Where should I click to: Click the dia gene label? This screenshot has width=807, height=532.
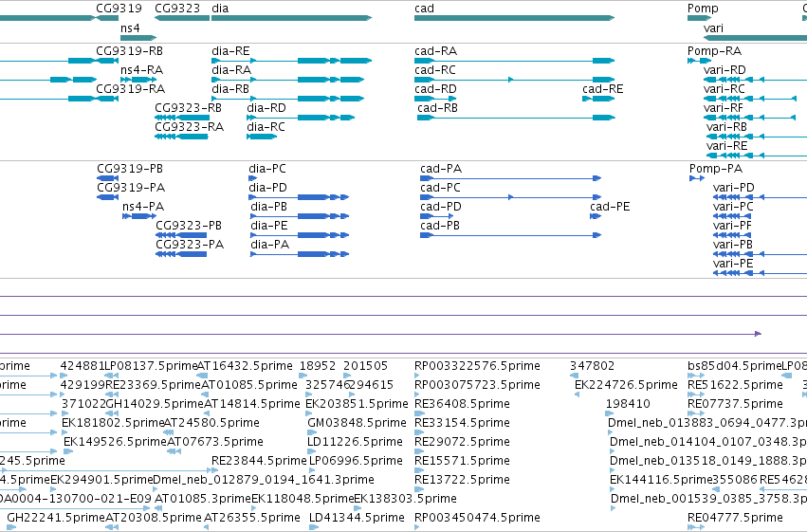[220, 9]
